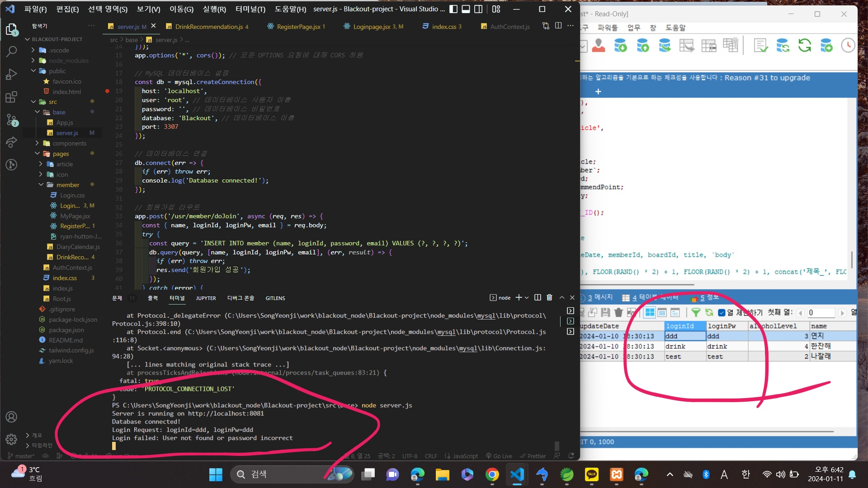Toggle the breakpoint on line 19

pyautogui.click(x=107, y=91)
